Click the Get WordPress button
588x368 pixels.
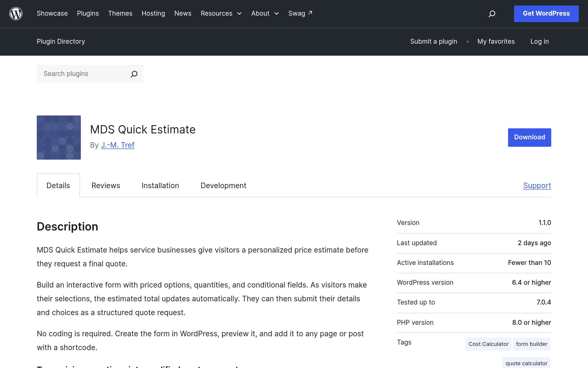546,14
